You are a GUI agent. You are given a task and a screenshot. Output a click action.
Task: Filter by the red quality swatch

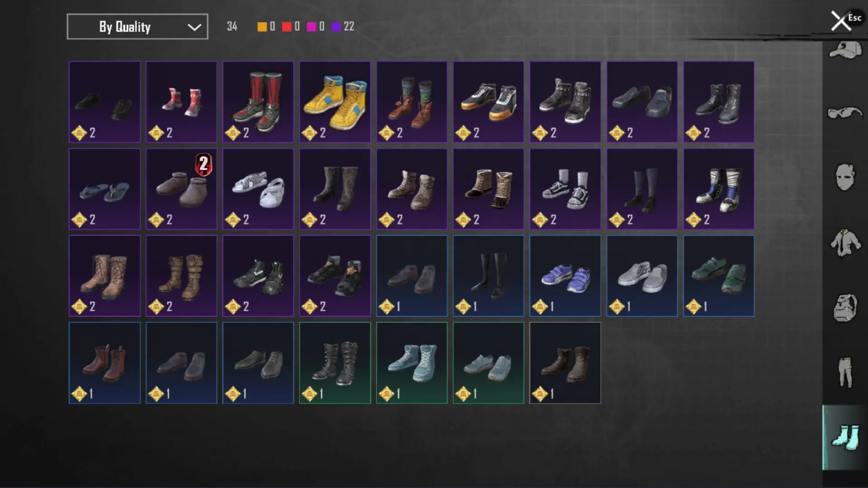tap(287, 27)
